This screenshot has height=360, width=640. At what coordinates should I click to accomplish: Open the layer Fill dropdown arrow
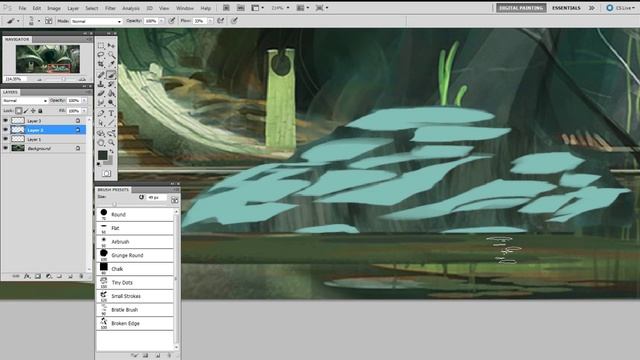pyautogui.click(x=84, y=111)
